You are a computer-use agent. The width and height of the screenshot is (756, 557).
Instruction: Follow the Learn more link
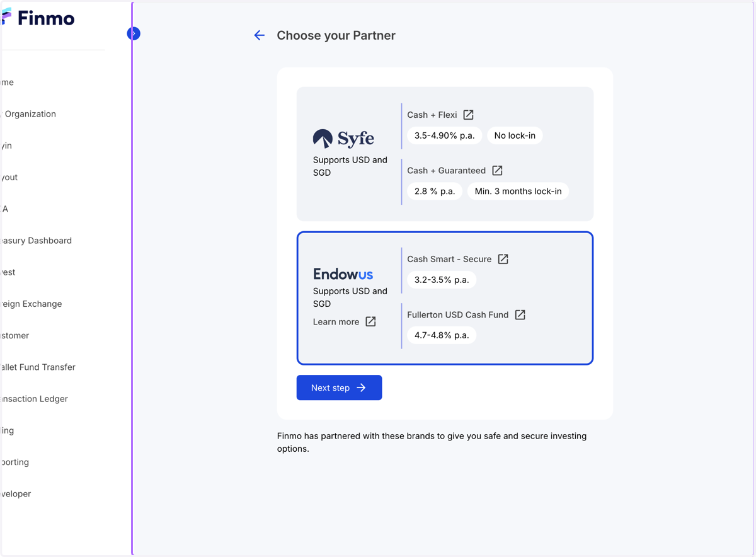336,321
